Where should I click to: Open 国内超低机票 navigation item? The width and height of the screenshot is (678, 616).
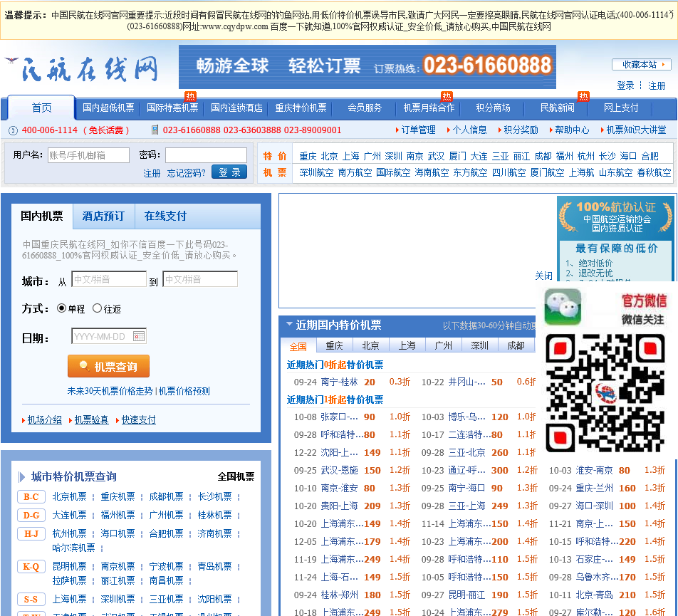pyautogui.click(x=108, y=108)
